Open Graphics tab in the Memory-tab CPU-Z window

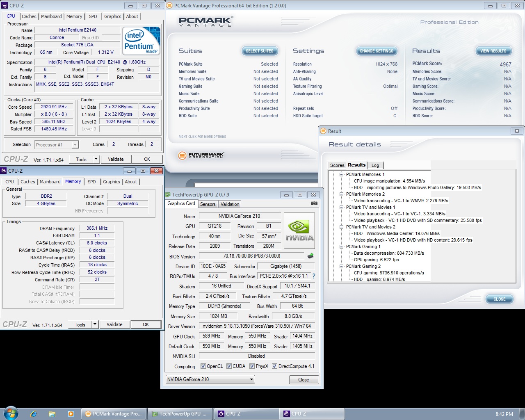click(x=112, y=182)
